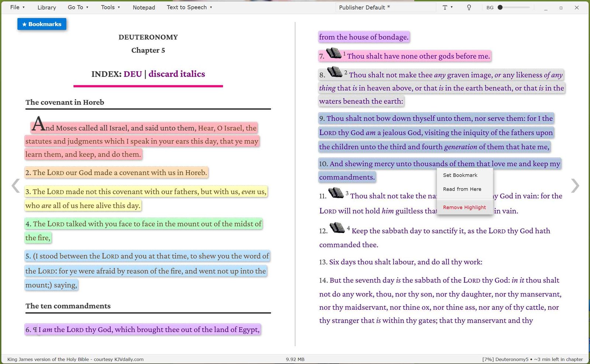This screenshot has width=590, height=364.
Task: Click the book icon beside verse 11
Action: pyautogui.click(x=336, y=193)
